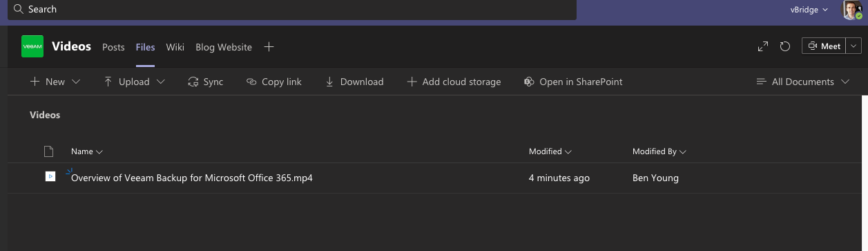Click the mp4 video file icon
The image size is (868, 251).
point(50,177)
